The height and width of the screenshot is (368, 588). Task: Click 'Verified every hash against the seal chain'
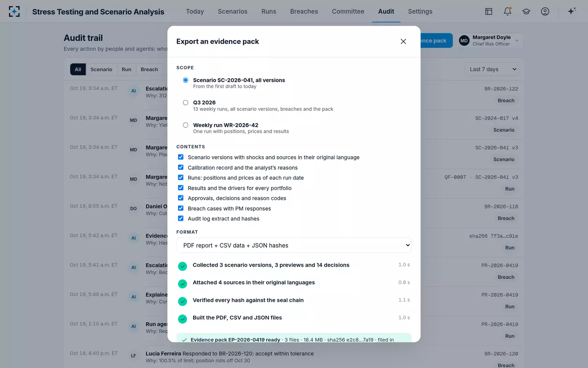tap(248, 300)
